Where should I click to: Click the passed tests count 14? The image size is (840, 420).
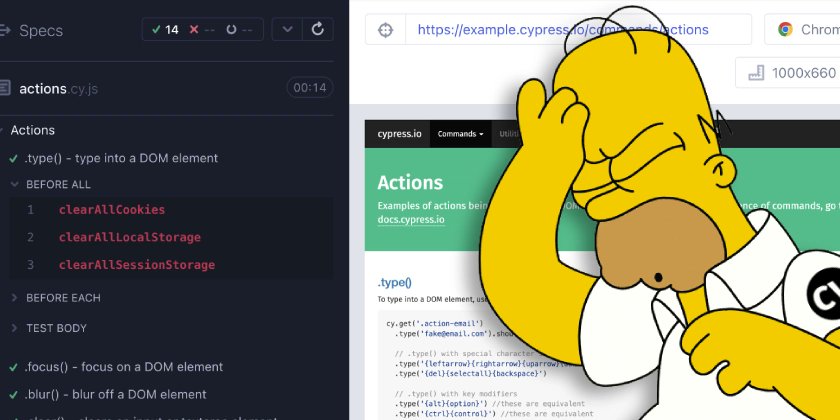tap(165, 29)
